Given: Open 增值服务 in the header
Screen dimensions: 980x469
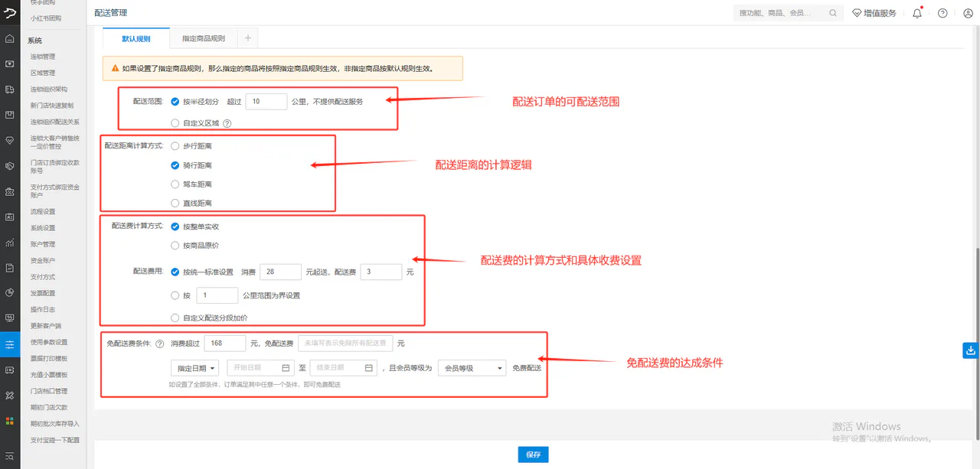Looking at the screenshot, I should pos(874,13).
